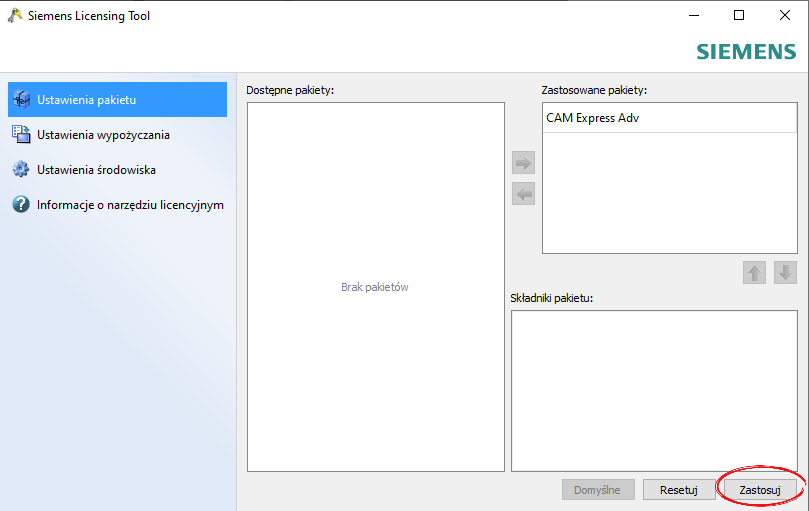Move package down with down arrow

click(x=785, y=273)
